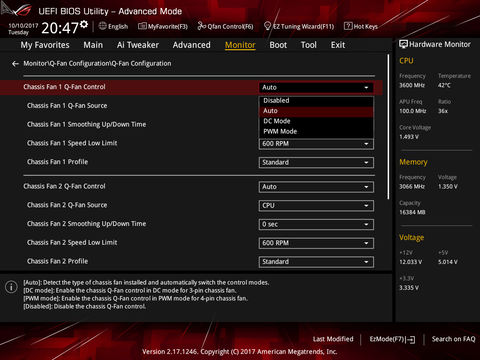Open the Hot Keys text
Image resolution: width=480 pixels, height=360 pixels.
365,26
